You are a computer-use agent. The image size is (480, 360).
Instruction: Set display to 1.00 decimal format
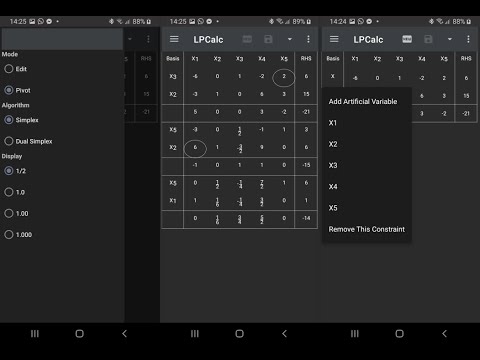[x=9, y=214]
